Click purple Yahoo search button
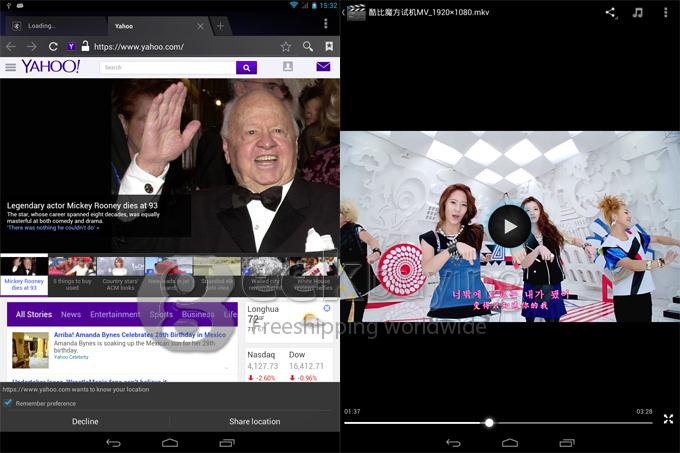 (246, 68)
